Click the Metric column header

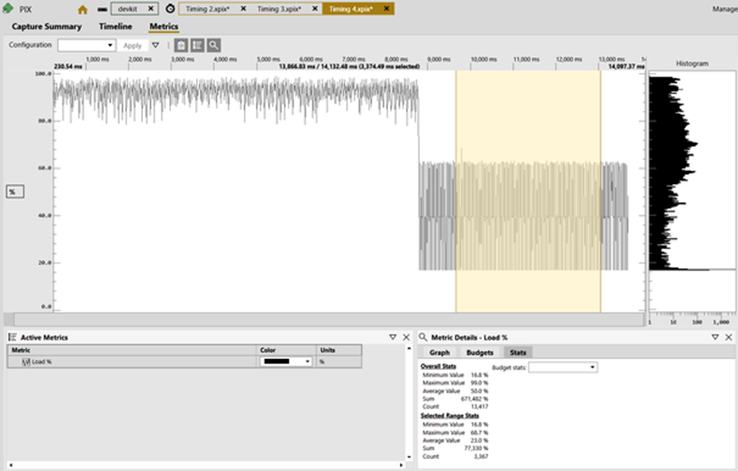pyautogui.click(x=132, y=350)
